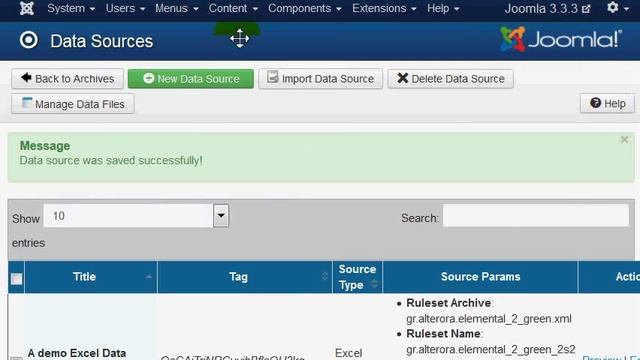This screenshot has width=640, height=360.
Task: Toggle the select-all checkbox in table header
Action: (17, 279)
